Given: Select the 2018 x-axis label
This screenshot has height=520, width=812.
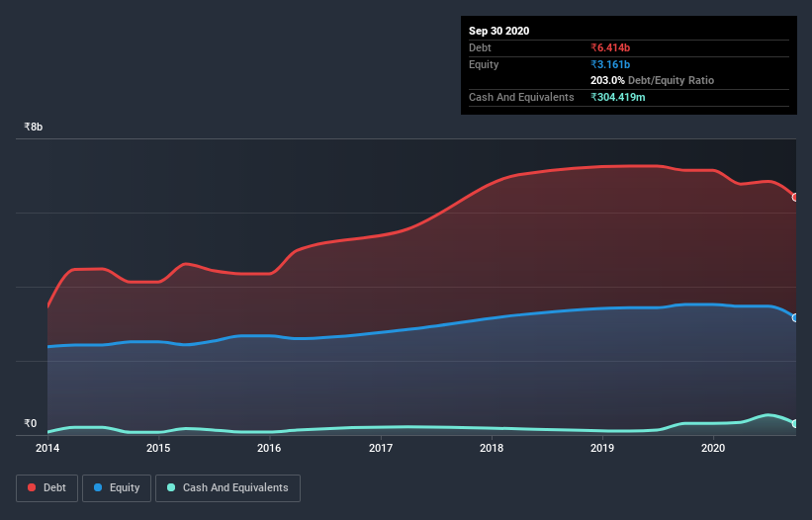Looking at the screenshot, I should pyautogui.click(x=491, y=448).
